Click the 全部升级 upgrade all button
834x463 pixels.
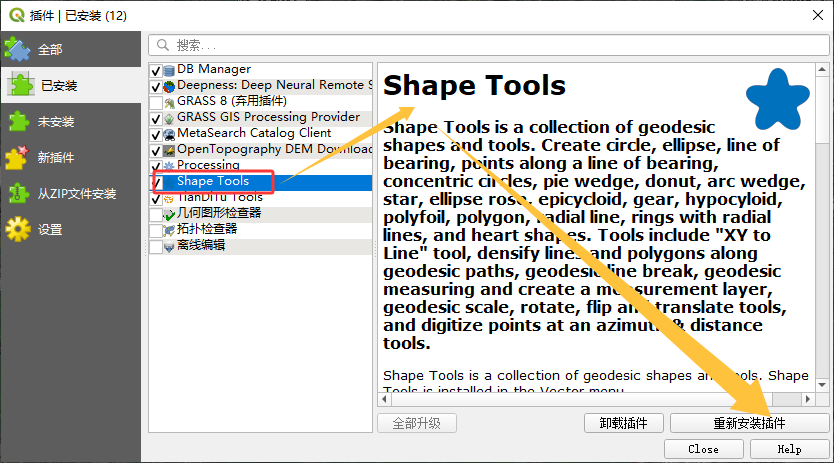pos(416,423)
